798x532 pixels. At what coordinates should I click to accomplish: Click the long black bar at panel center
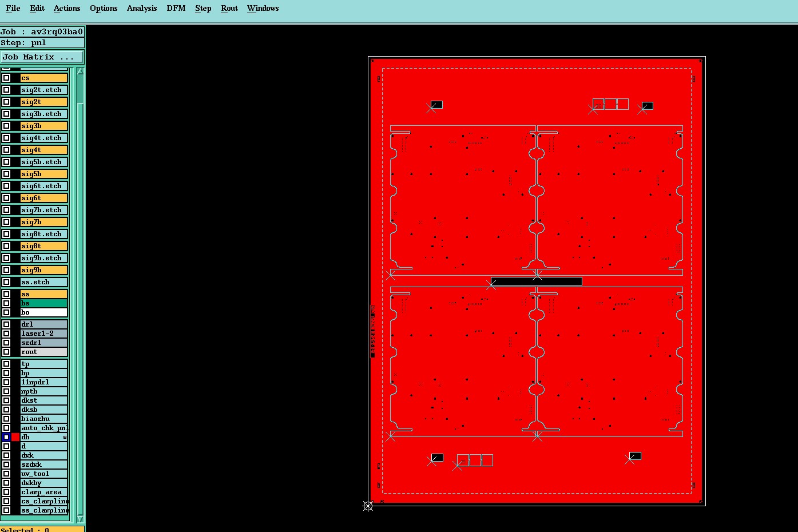536,281
